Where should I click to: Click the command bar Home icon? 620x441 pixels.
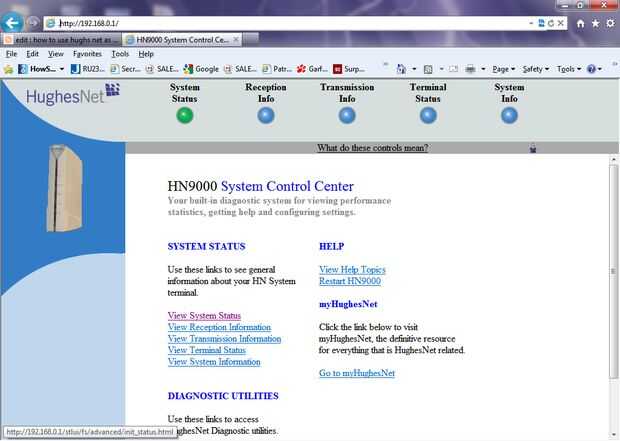pyautogui.click(x=401, y=69)
